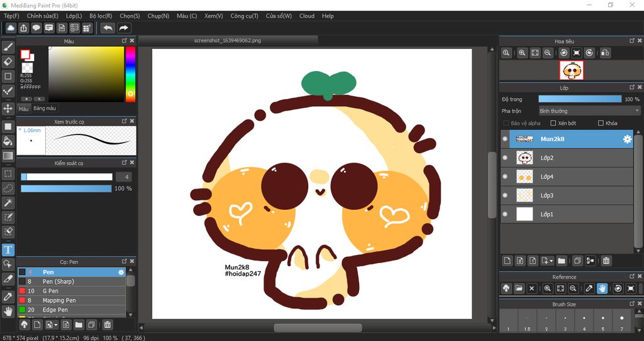Toggle visibility of Mun2k8 layer
The width and height of the screenshot is (644, 341).
pyautogui.click(x=505, y=139)
